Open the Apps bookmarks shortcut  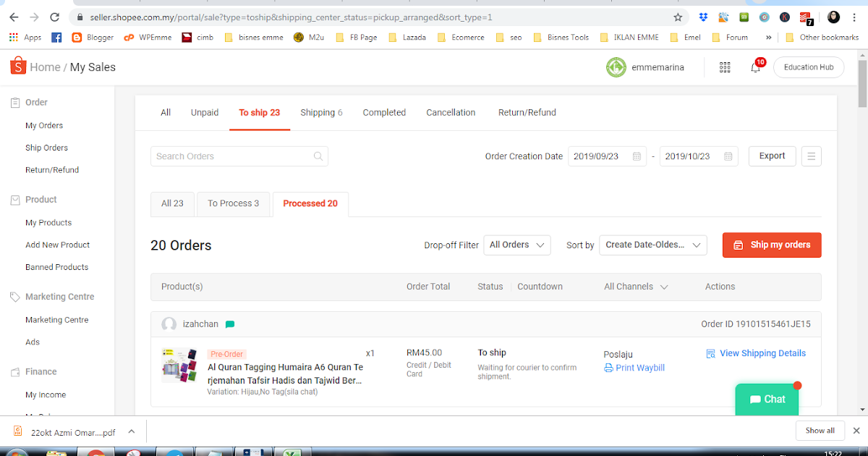click(x=25, y=37)
